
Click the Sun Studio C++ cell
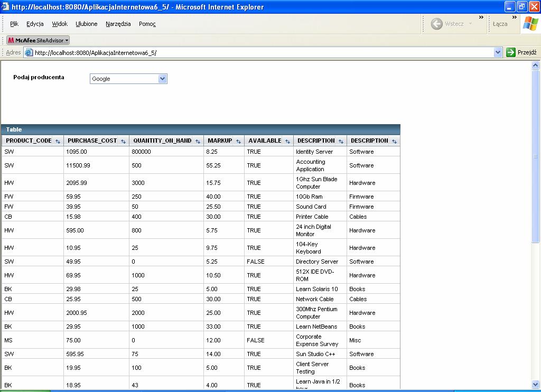[x=320, y=353]
